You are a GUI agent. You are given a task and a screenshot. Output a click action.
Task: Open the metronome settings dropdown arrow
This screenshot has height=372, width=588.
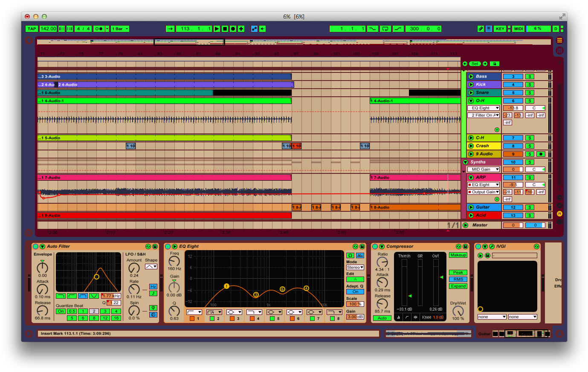click(107, 29)
